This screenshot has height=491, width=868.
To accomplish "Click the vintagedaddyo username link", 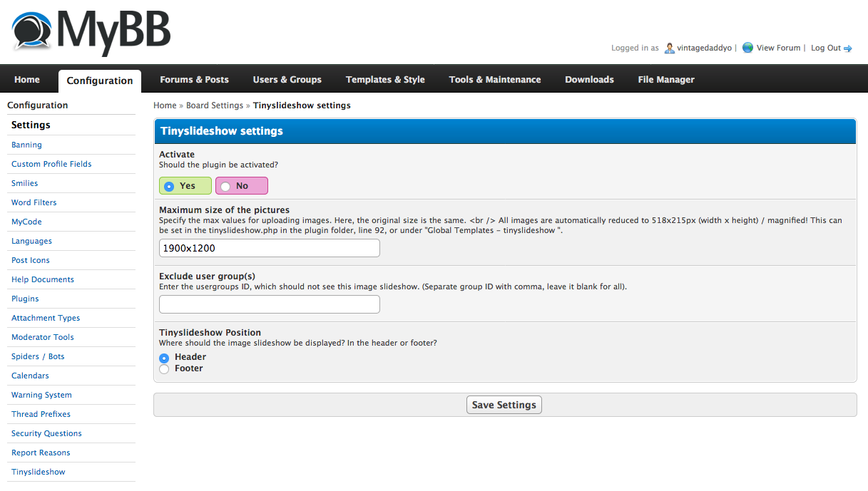I will (704, 48).
